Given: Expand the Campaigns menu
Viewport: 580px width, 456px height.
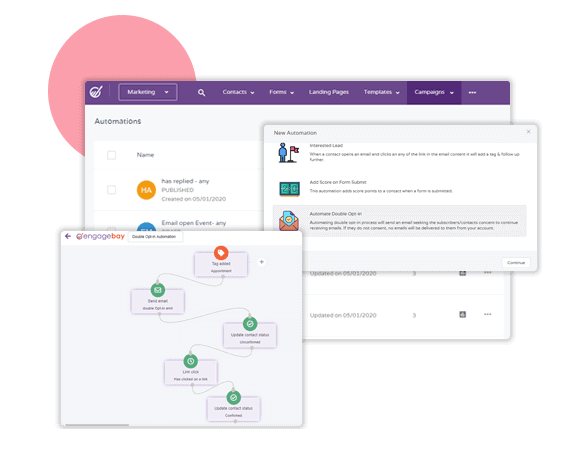Looking at the screenshot, I should pos(434,92).
